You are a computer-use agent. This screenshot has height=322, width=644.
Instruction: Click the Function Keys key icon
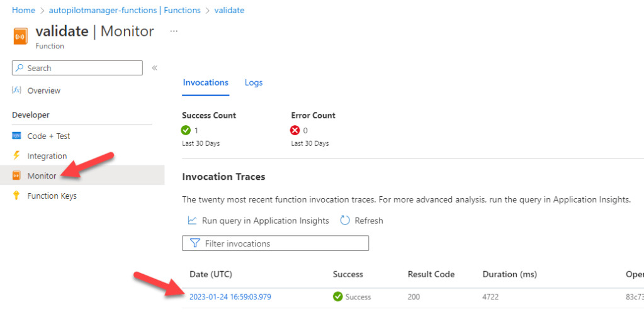click(16, 196)
